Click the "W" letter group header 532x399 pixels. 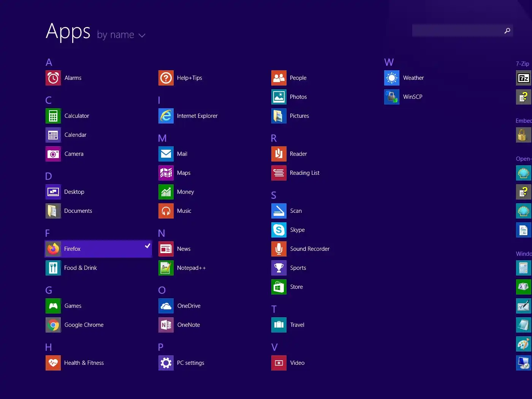[x=389, y=62]
